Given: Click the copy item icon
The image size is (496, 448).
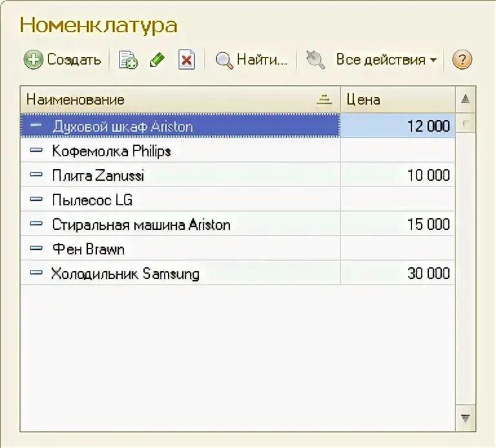Looking at the screenshot, I should pos(128,59).
